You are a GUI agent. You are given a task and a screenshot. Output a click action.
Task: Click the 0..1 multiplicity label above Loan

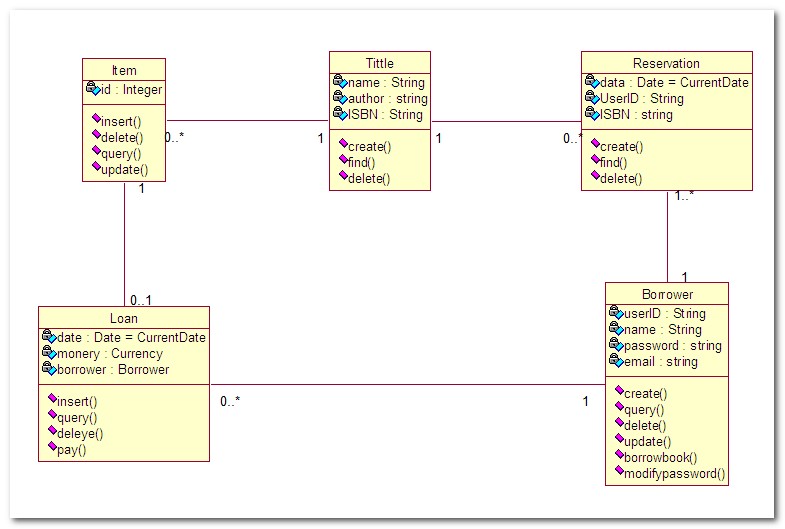pos(141,300)
